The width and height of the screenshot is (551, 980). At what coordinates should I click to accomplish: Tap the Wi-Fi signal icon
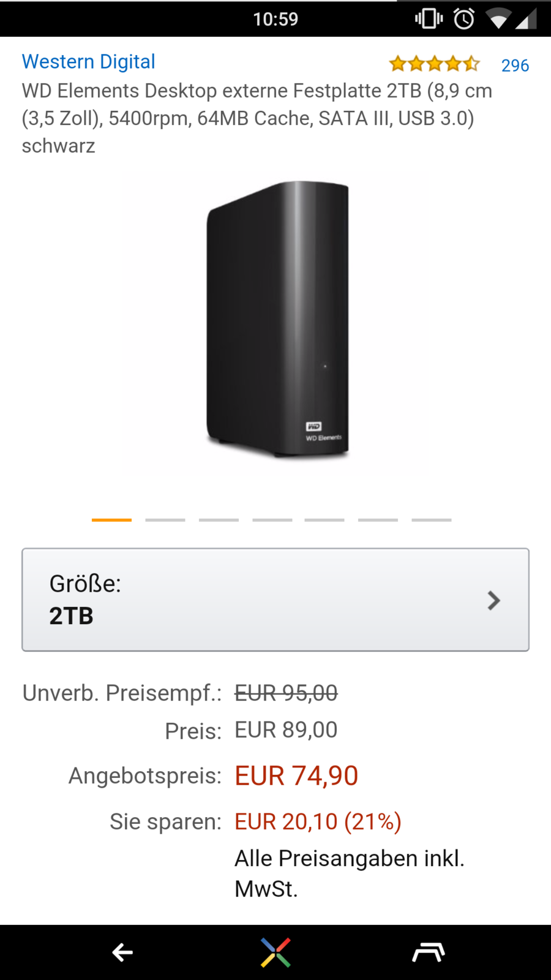[498, 20]
